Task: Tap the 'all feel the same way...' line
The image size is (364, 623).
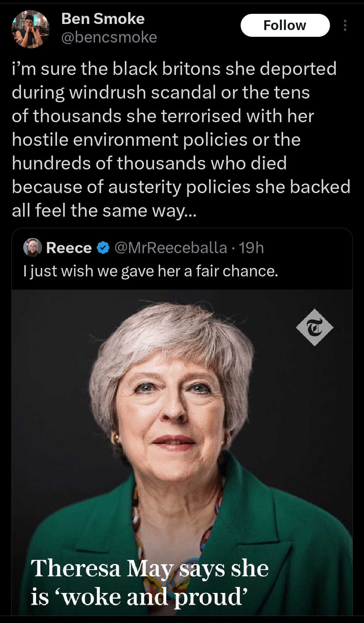Action: tap(104, 211)
